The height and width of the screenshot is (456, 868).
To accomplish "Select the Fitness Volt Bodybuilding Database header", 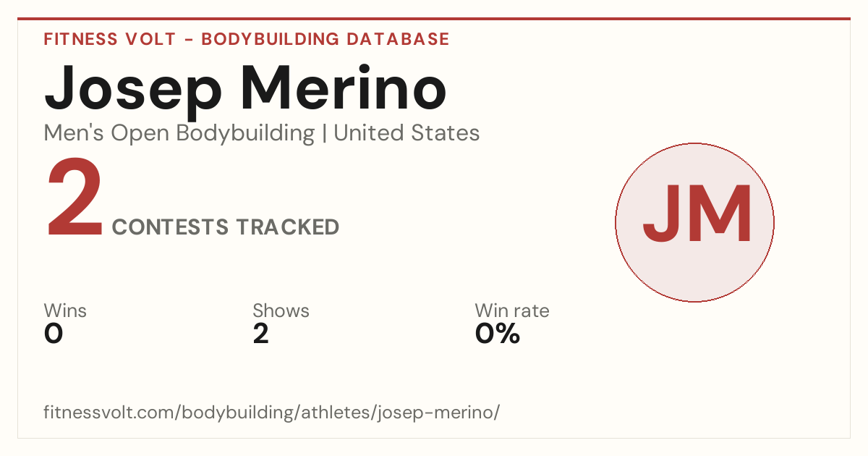I will click(247, 39).
